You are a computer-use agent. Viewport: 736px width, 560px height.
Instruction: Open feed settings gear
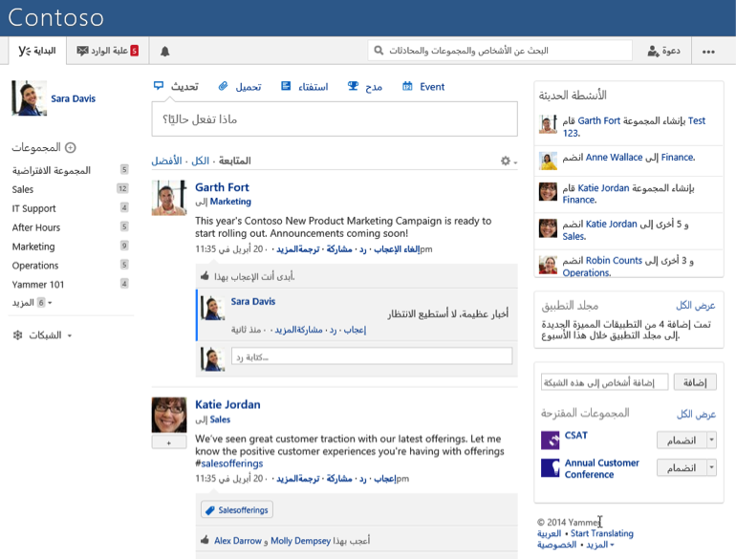tap(506, 161)
